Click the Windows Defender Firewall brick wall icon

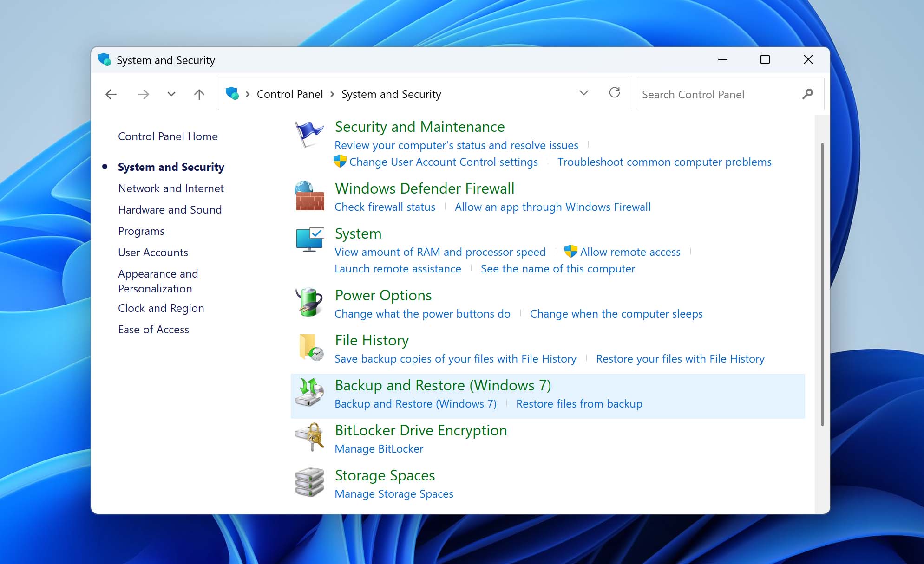(x=309, y=197)
